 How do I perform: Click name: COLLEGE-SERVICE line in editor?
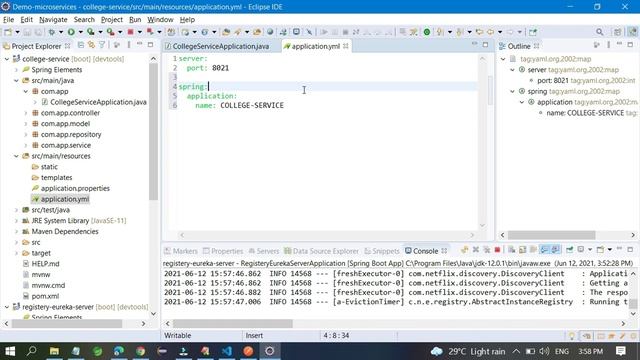point(239,105)
